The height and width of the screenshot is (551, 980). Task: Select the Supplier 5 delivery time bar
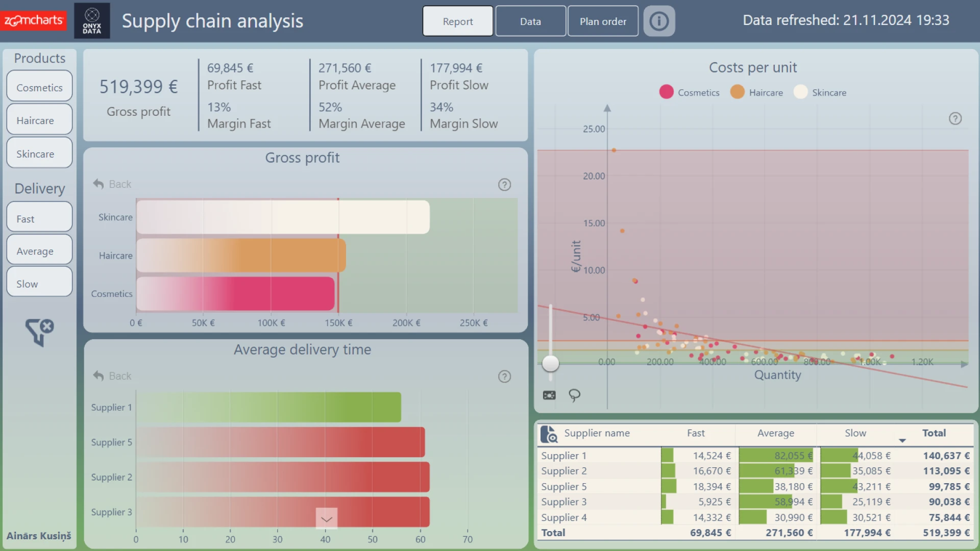click(281, 442)
